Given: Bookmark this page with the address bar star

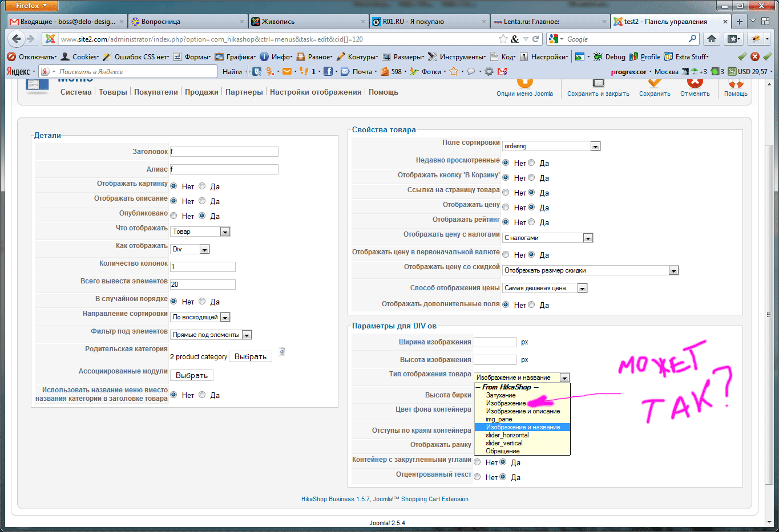Looking at the screenshot, I should 503,39.
